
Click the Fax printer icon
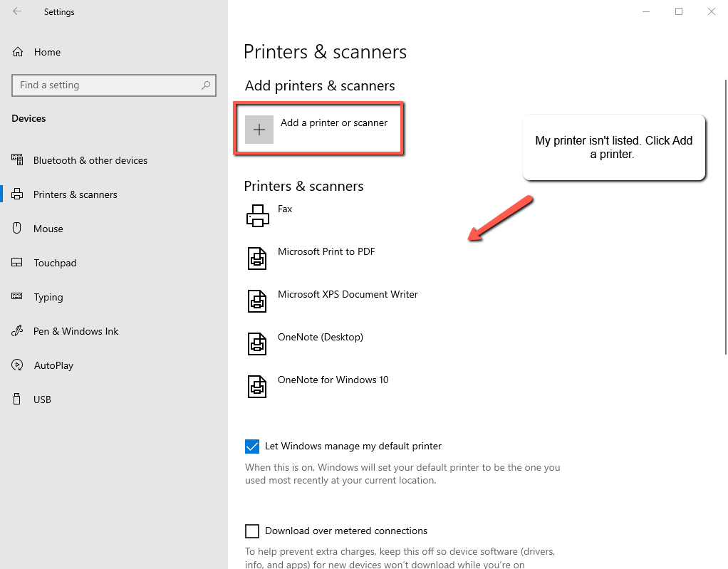257,215
